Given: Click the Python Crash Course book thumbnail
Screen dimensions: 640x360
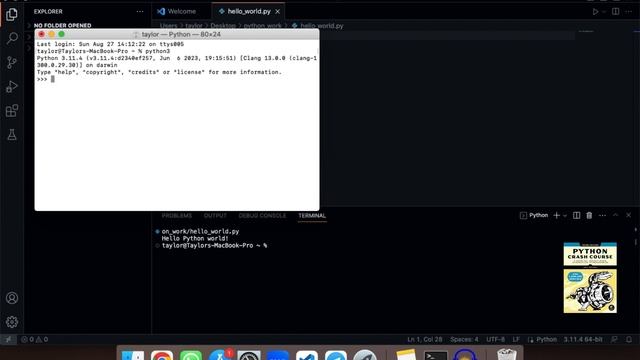Looking at the screenshot, I should pos(590,278).
